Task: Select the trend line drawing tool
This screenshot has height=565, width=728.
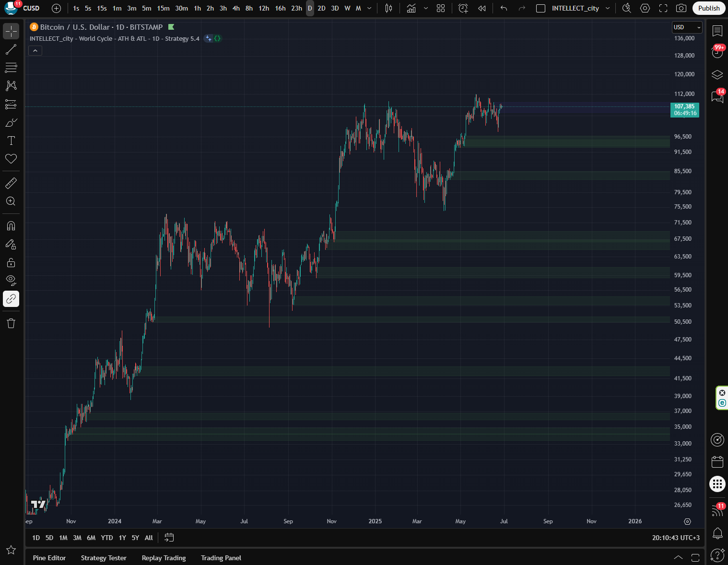Action: click(x=11, y=49)
